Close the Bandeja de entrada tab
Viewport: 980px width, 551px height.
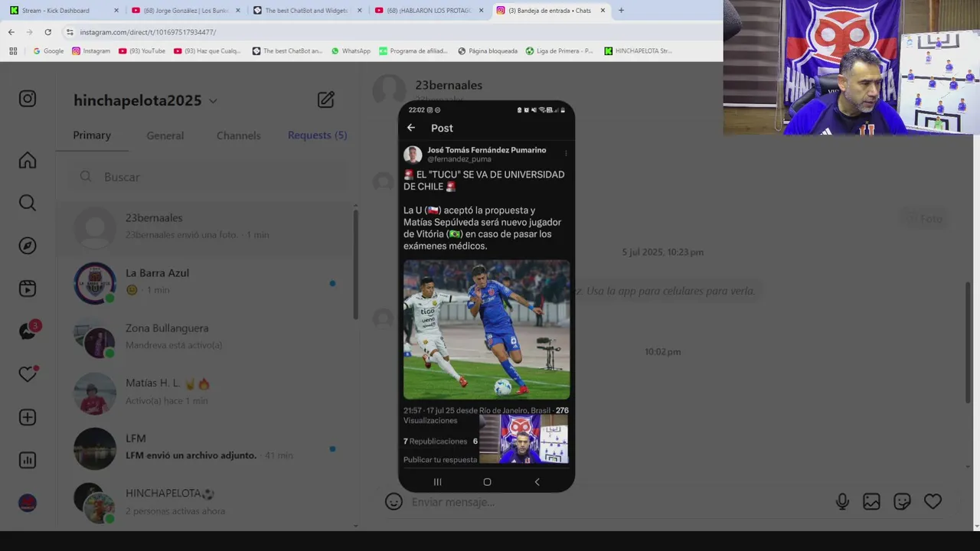pos(603,11)
